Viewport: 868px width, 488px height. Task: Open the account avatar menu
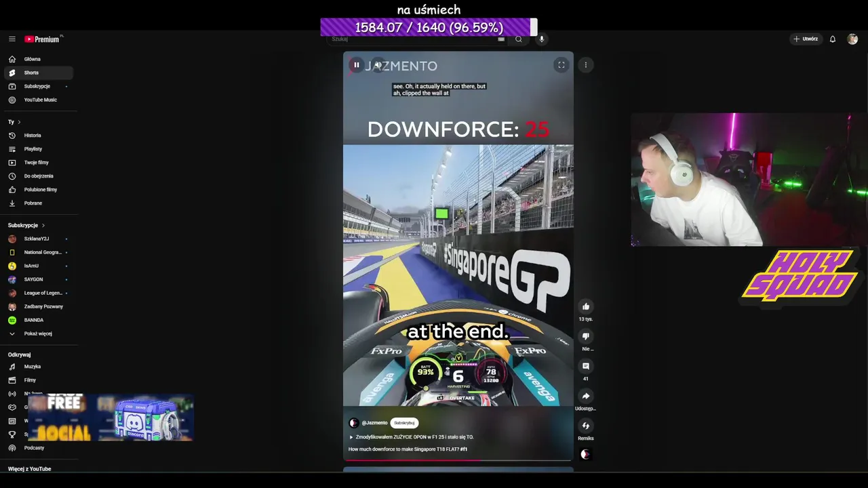click(x=852, y=39)
